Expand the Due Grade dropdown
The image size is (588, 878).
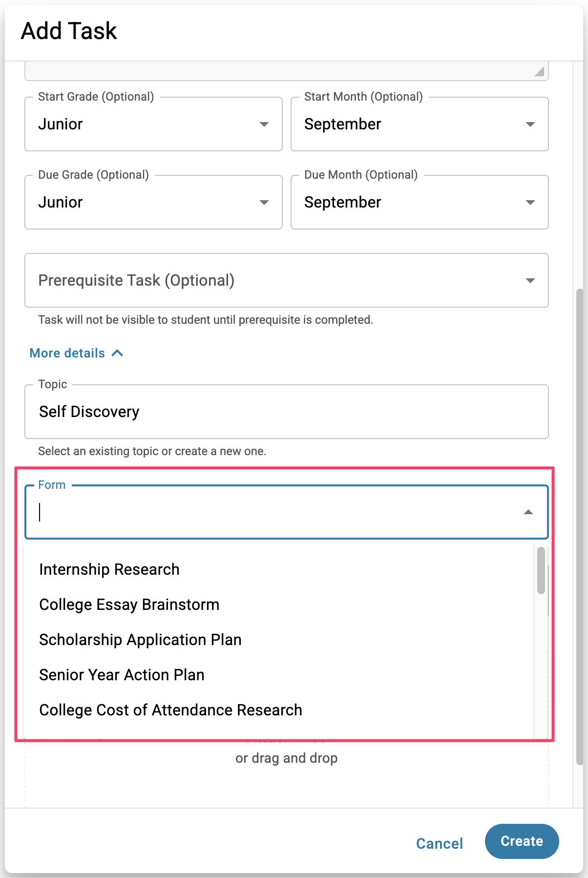pyautogui.click(x=153, y=202)
